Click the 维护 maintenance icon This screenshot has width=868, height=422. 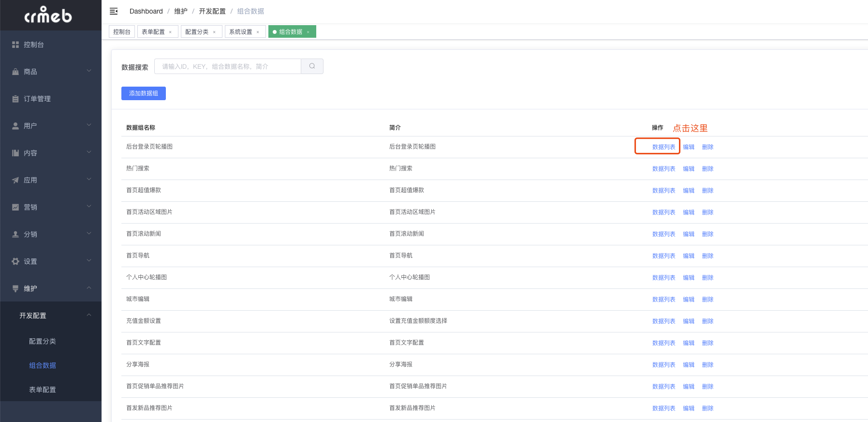click(x=15, y=288)
